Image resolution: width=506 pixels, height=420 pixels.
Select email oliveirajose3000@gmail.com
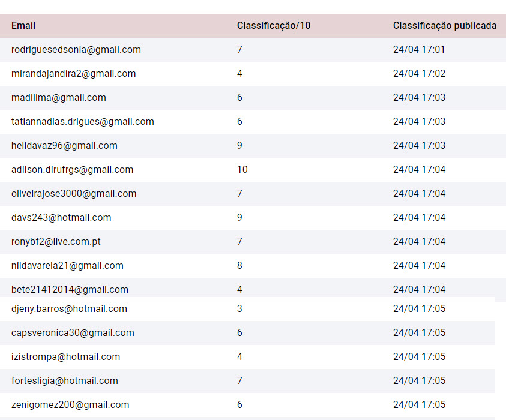[74, 194]
